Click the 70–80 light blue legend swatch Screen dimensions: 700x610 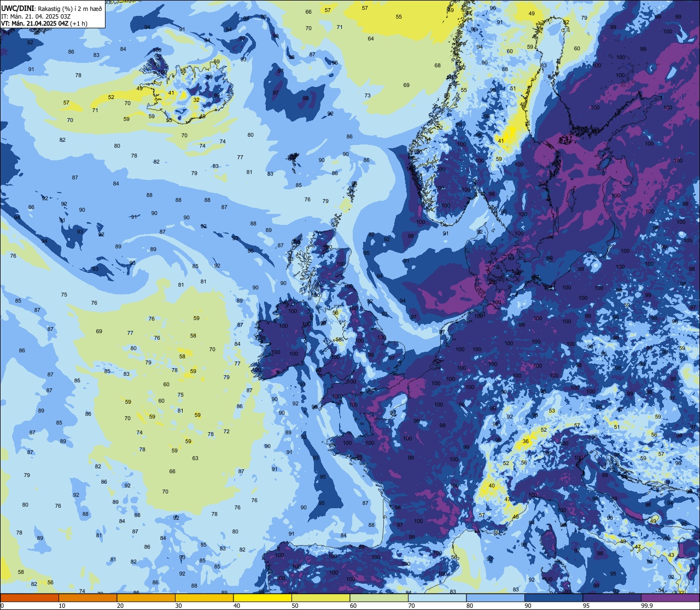(x=437, y=597)
